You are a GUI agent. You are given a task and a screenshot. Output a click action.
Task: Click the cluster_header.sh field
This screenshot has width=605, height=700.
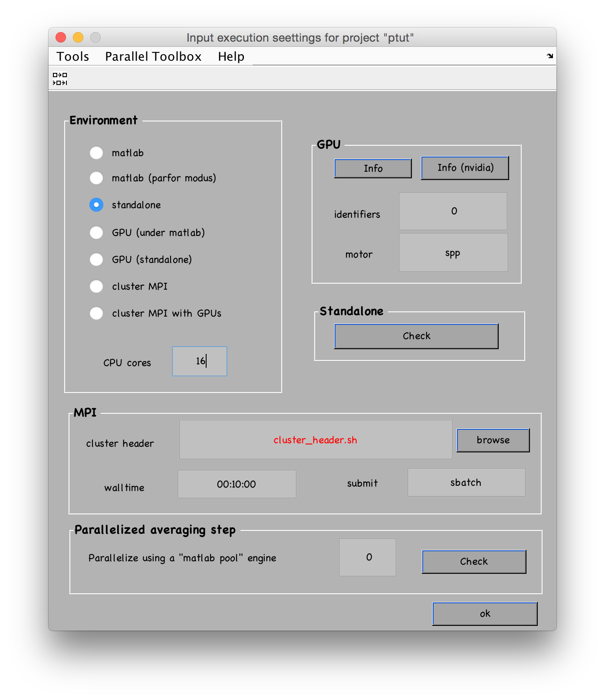coord(316,440)
